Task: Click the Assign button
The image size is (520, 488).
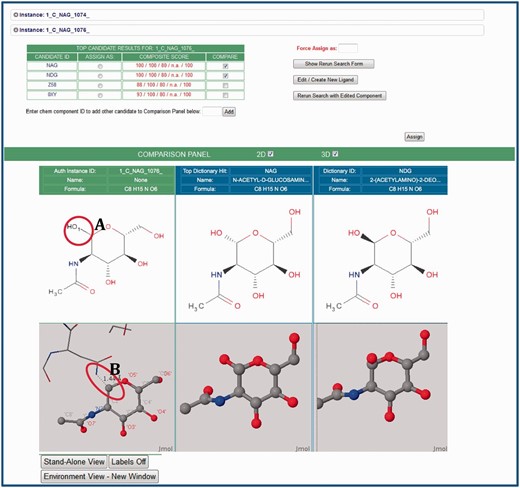Action: pyautogui.click(x=414, y=137)
